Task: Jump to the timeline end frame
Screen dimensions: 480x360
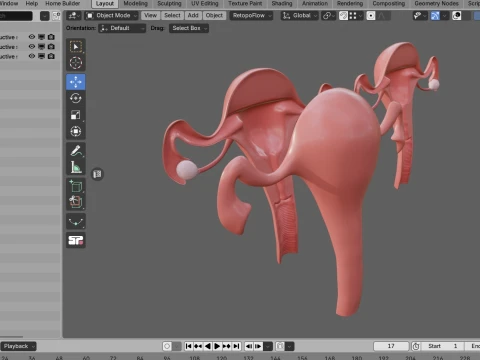Action: [x=236, y=346]
